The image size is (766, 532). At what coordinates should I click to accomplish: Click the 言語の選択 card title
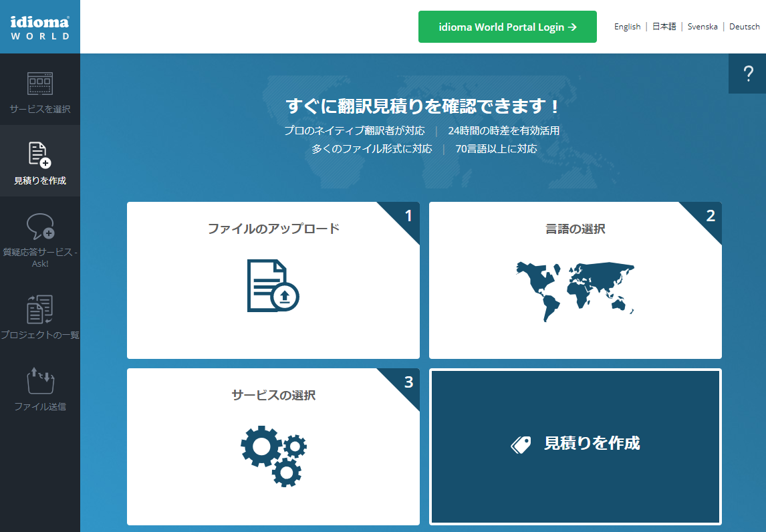pyautogui.click(x=576, y=229)
